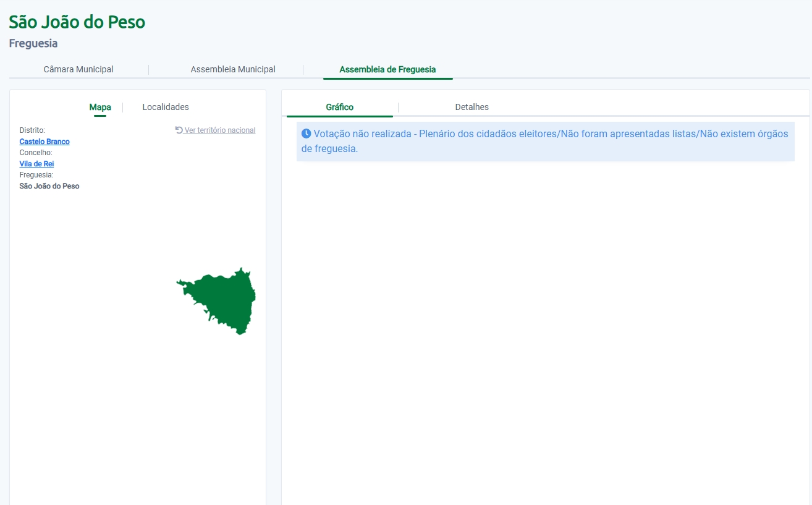Screen dimensions: 812x505
Task: Click the Concelho label
Action: click(x=36, y=153)
